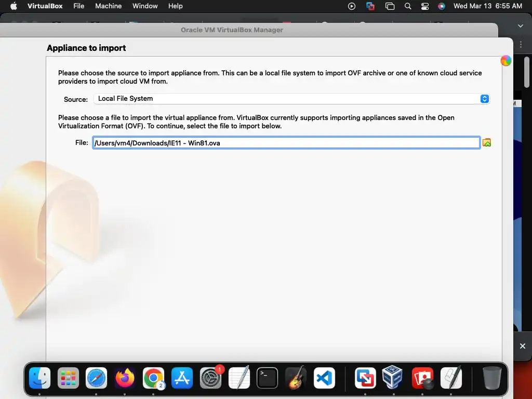
Task: Open the Help menu
Action: (176, 6)
